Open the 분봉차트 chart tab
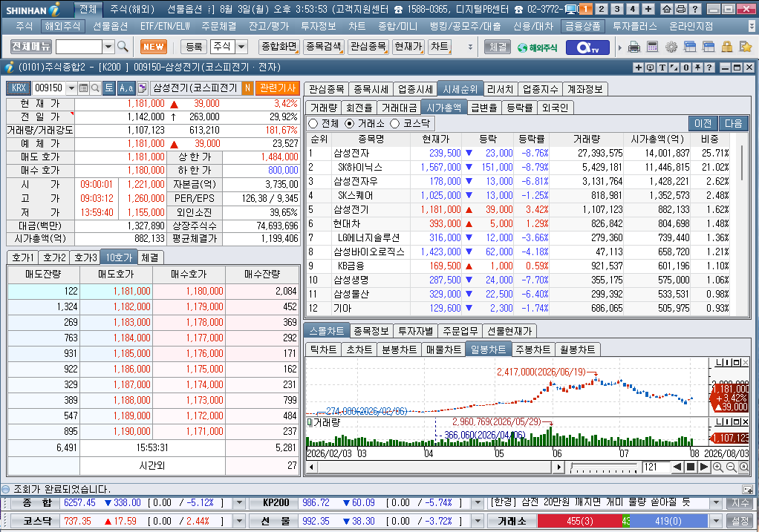Image resolution: width=759 pixels, height=532 pixels. [x=400, y=349]
